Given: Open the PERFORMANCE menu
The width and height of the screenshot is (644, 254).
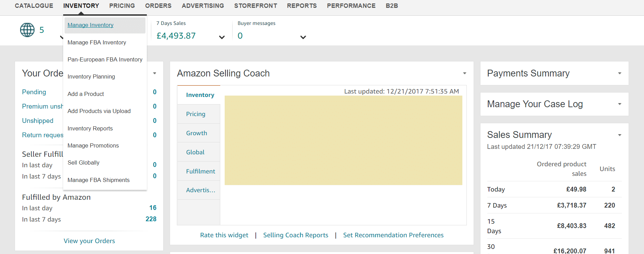Looking at the screenshot, I should (x=351, y=6).
